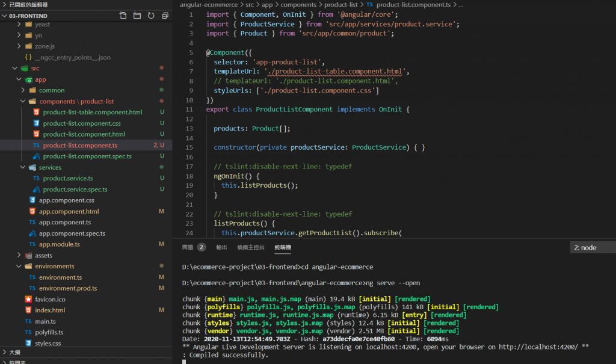Expand the yn folder
Image resolution: width=616 pixels, height=364 pixels.
(x=19, y=35)
